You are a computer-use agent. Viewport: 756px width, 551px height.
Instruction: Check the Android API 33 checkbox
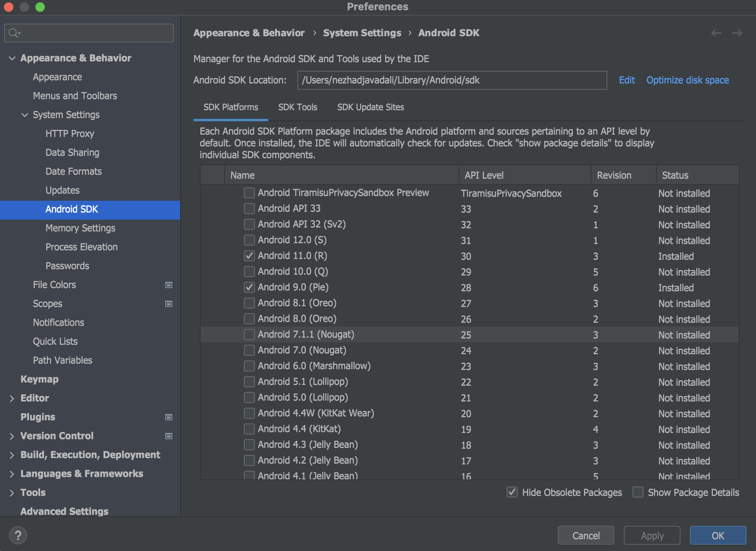tap(249, 209)
